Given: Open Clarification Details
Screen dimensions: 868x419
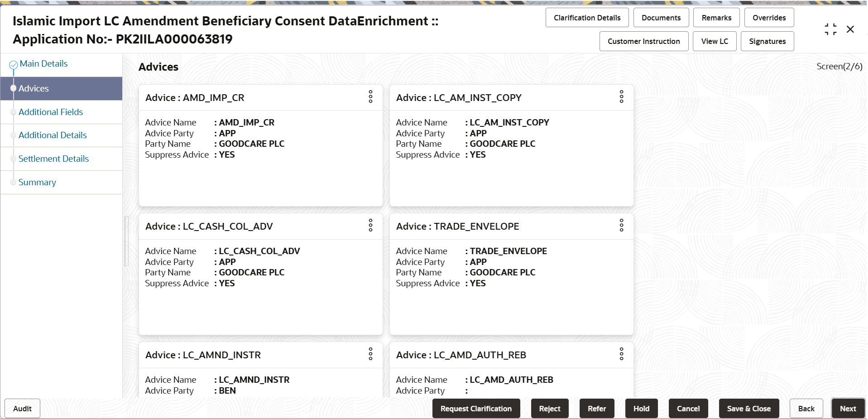Looking at the screenshot, I should (x=587, y=18).
